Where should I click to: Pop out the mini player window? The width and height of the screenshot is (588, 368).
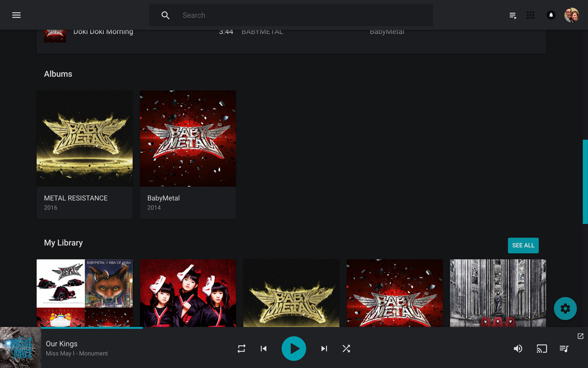point(580,336)
